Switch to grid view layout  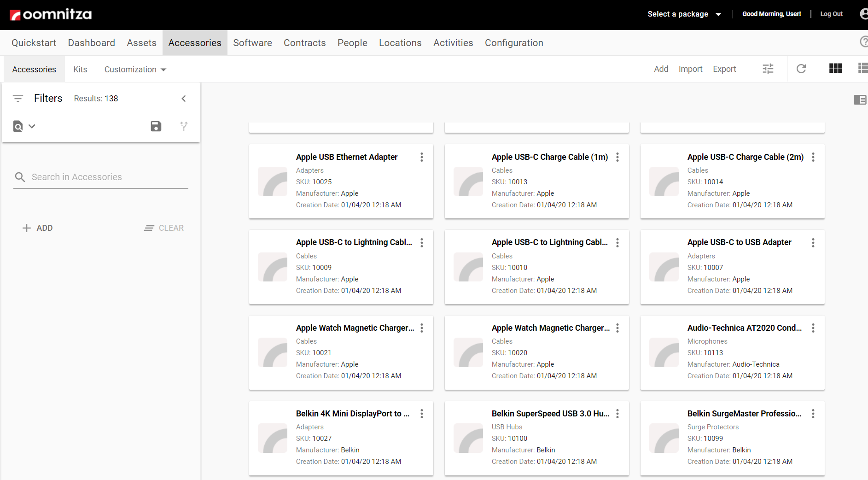coord(835,69)
